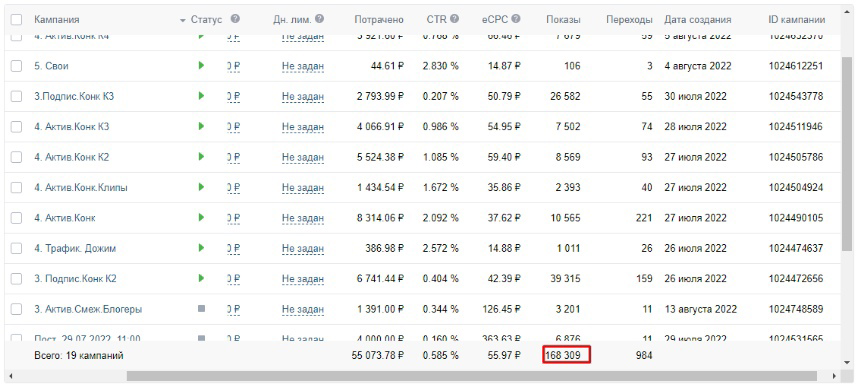Open campaign 4. Актив.Конк К2
Screen dimensions: 858x384
tap(72, 157)
